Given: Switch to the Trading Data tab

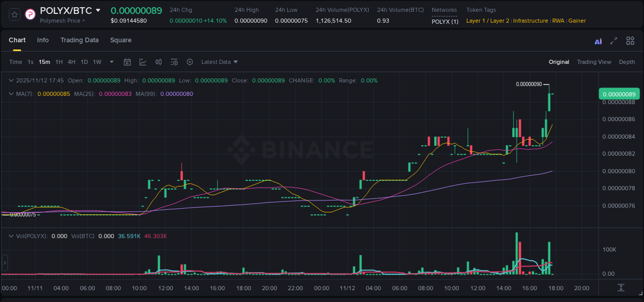Looking at the screenshot, I should pyautogui.click(x=79, y=40).
